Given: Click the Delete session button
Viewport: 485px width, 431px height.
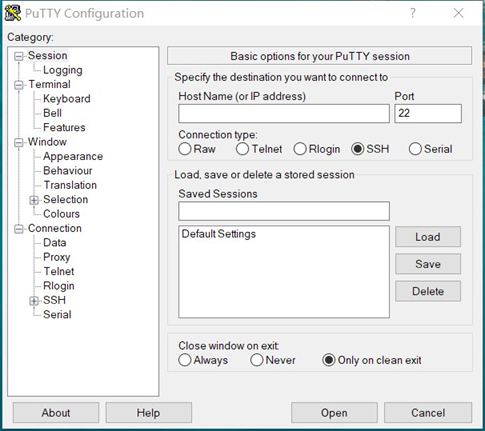Looking at the screenshot, I should 428,291.
